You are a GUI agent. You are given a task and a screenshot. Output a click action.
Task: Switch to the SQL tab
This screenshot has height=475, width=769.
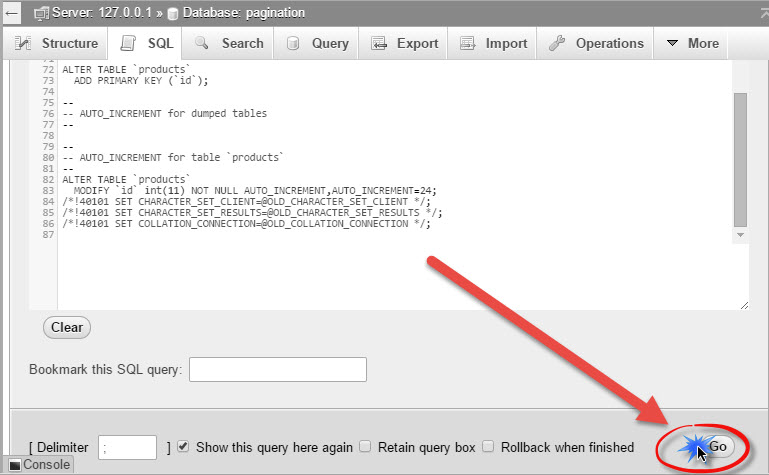pyautogui.click(x=145, y=43)
